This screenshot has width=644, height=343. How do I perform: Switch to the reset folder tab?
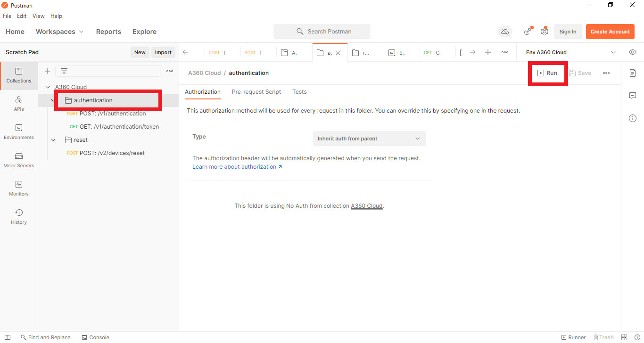[x=361, y=53]
